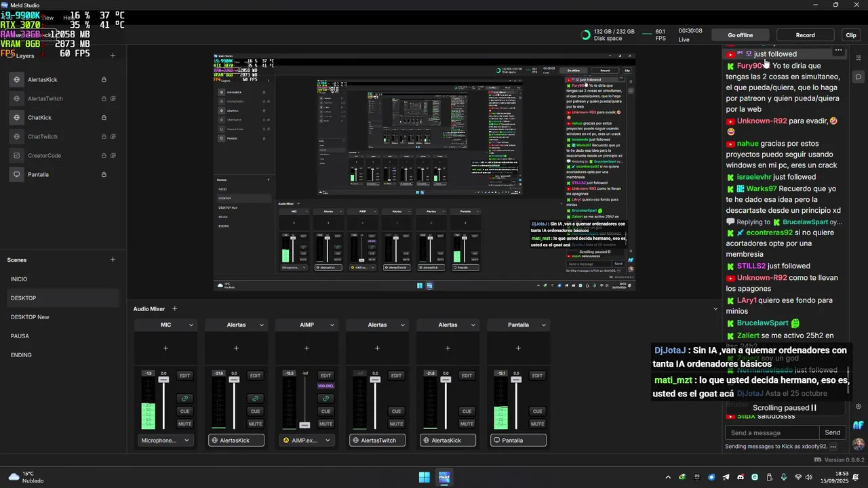Unhide the ChatTwitch layer via eye icon
The height and width of the screenshot is (488, 868).
pos(113,137)
